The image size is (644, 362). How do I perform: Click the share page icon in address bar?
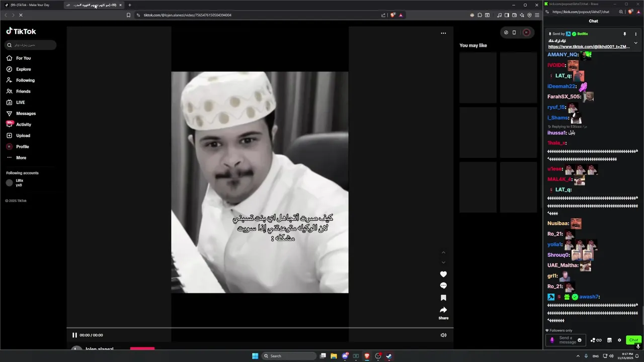[x=383, y=15]
